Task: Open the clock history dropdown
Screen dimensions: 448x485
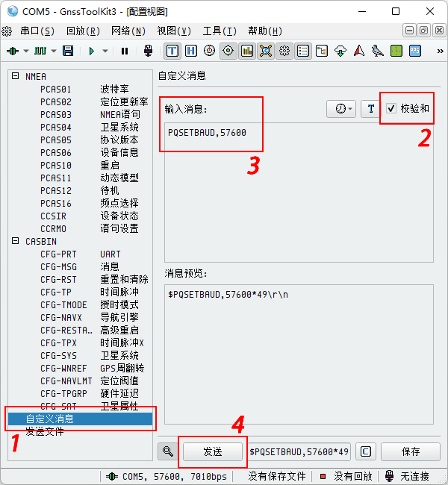Action: pyautogui.click(x=343, y=108)
